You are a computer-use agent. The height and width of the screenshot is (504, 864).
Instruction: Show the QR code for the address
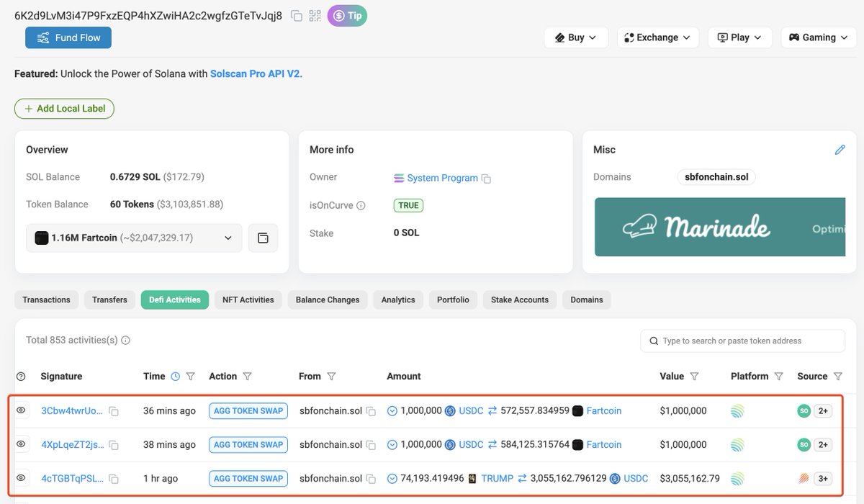315,16
